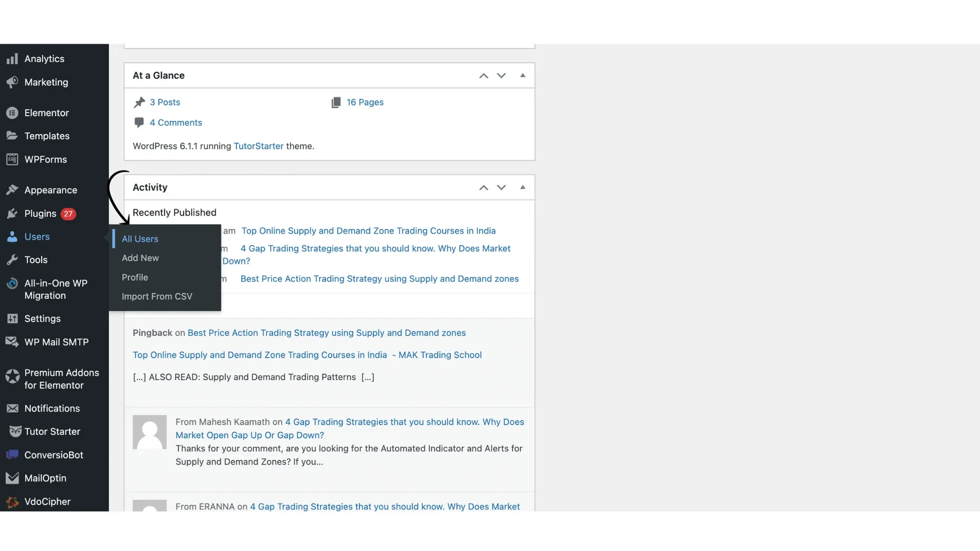Click the VdoCipher sidebar icon

[x=12, y=502]
